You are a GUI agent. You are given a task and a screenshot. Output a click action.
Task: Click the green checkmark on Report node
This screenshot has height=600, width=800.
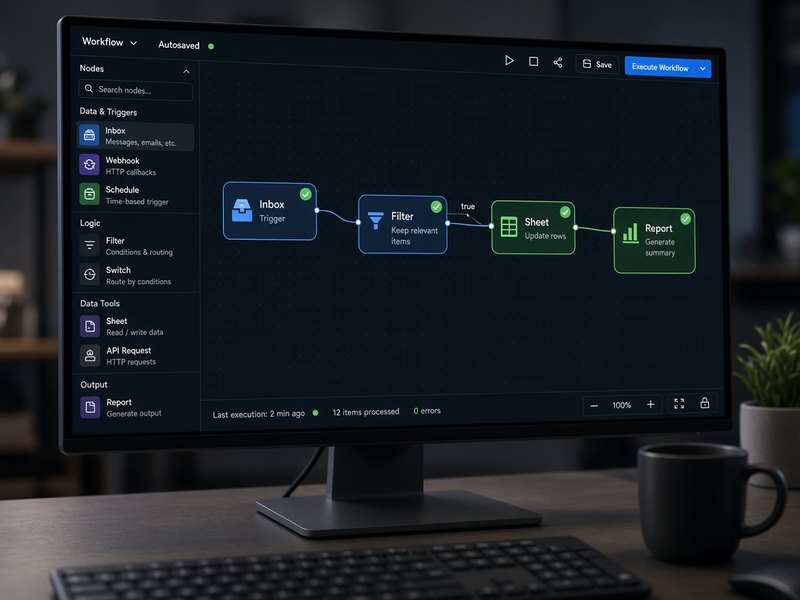coord(685,219)
